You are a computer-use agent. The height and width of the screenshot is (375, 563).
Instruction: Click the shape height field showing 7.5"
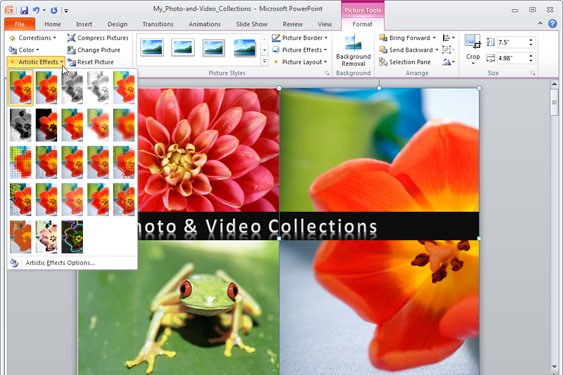pyautogui.click(x=512, y=42)
